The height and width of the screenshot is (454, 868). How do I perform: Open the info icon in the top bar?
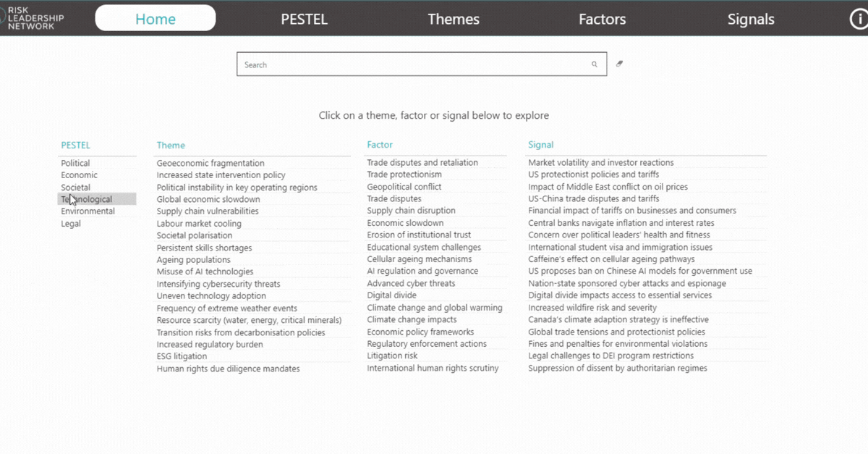pos(858,19)
